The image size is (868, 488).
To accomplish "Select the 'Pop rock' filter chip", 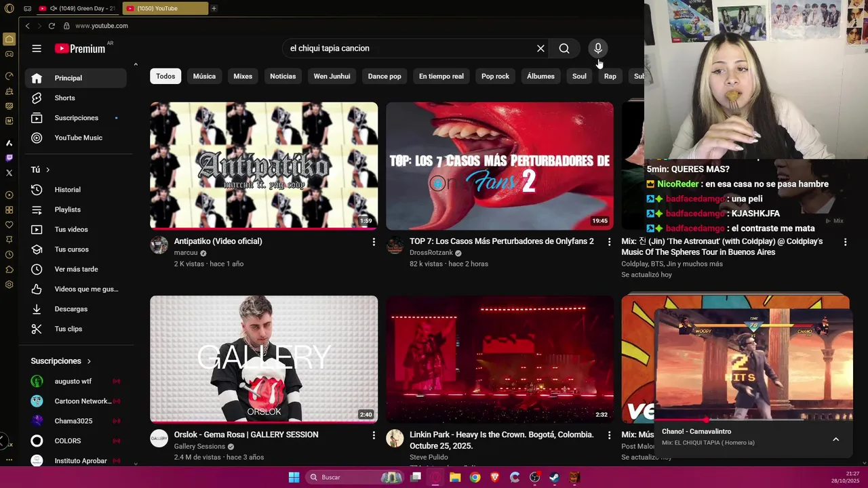I will tap(495, 76).
